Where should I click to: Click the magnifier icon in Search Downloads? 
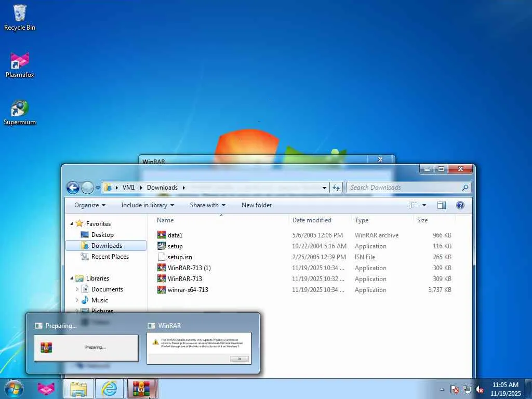(465, 187)
